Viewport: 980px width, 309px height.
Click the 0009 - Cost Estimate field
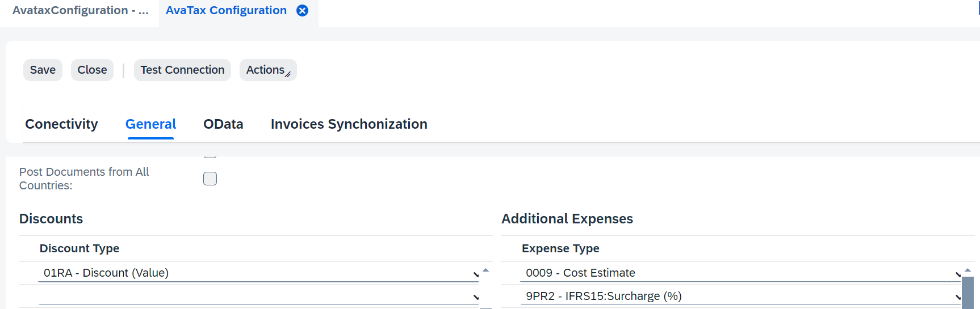(x=741, y=273)
